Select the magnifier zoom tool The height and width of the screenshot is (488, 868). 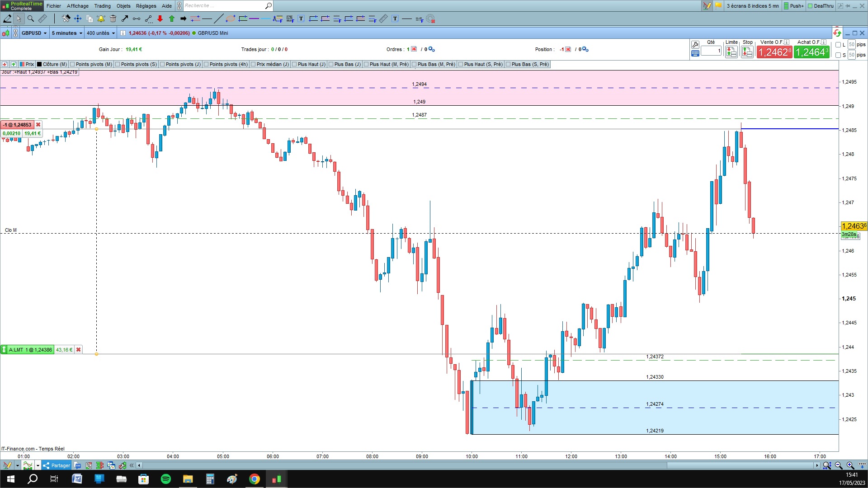tap(31, 19)
